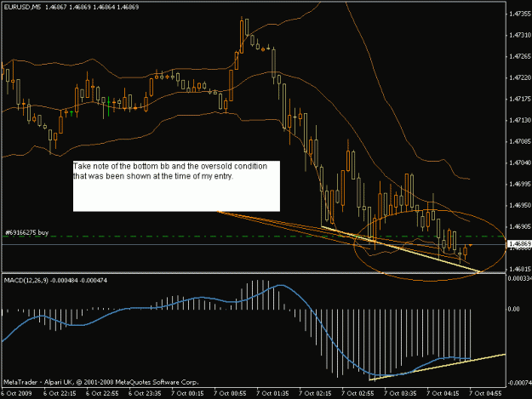Click price axis label 1.47175
532x399 pixels.
pos(520,99)
